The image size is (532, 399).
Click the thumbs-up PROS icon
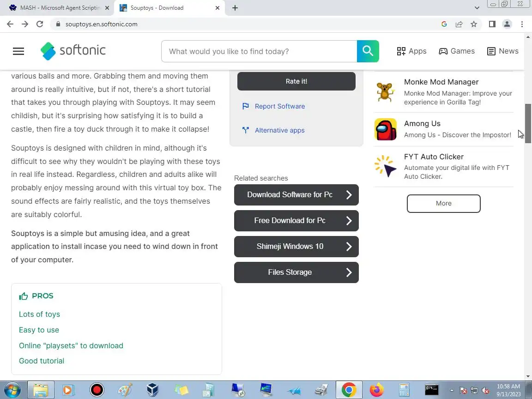(x=24, y=296)
